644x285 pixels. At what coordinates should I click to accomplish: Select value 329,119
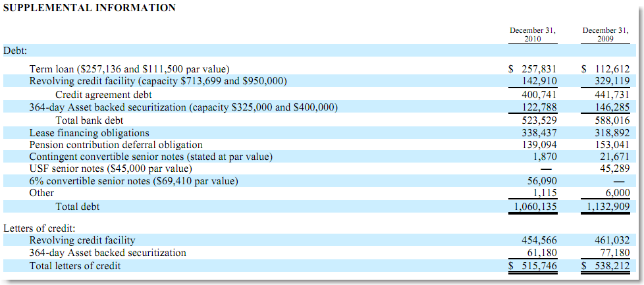(x=612, y=81)
